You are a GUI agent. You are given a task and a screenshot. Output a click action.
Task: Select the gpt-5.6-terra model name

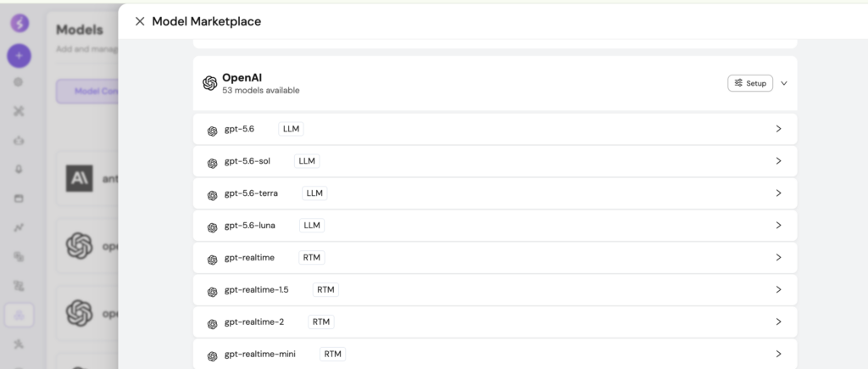(251, 193)
